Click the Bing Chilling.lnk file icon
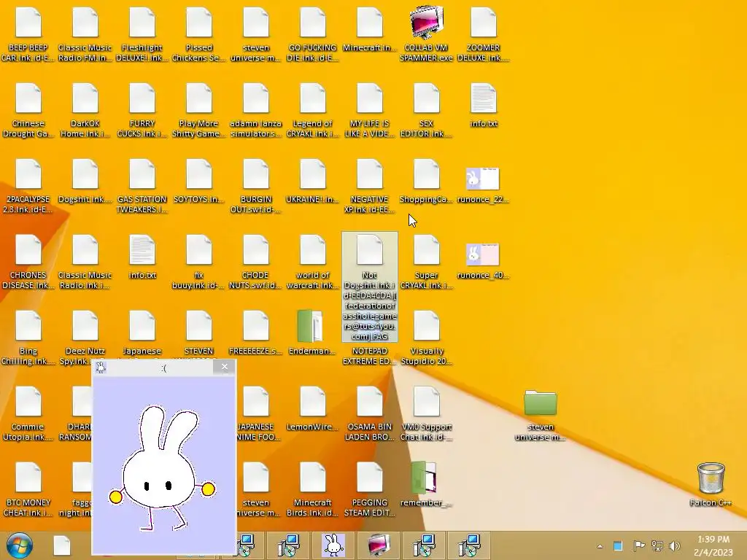Image resolution: width=747 pixels, height=560 pixels. 28,338
